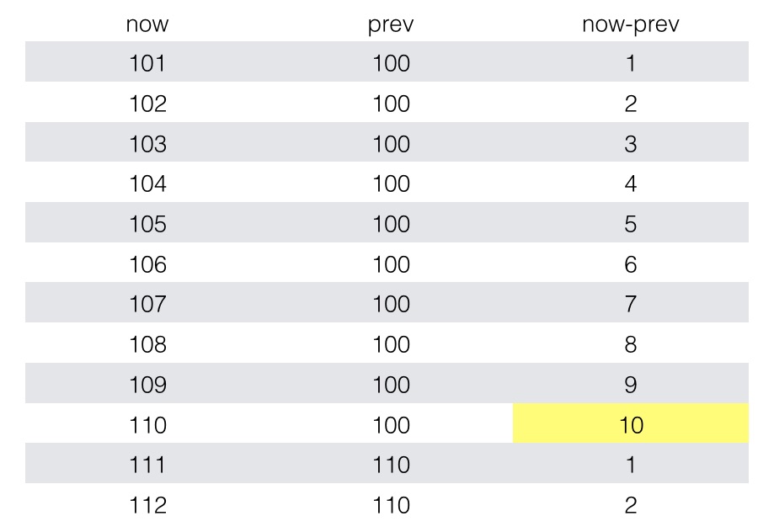Screen dimensions: 758x532
Task: Click the now-prev cell showing 9
Action: tap(630, 385)
